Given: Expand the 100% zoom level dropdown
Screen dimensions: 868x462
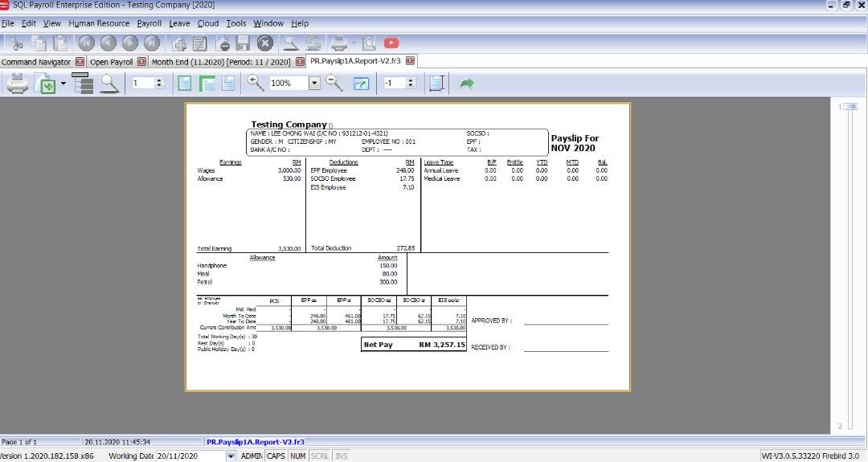Looking at the screenshot, I should pos(314,83).
